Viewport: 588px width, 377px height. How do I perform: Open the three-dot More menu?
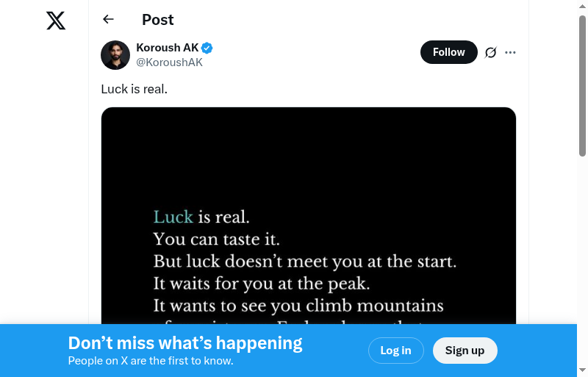pyautogui.click(x=511, y=52)
